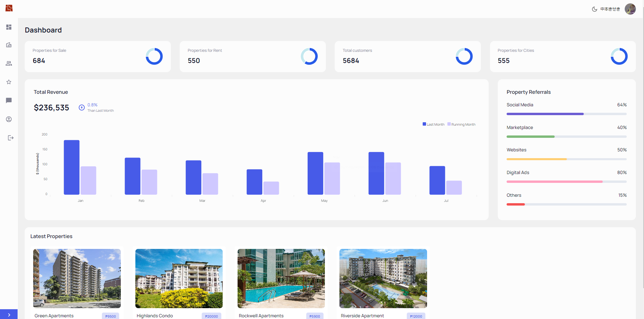Open the Rockwell Apartments listing link
644x319 pixels.
(261, 316)
